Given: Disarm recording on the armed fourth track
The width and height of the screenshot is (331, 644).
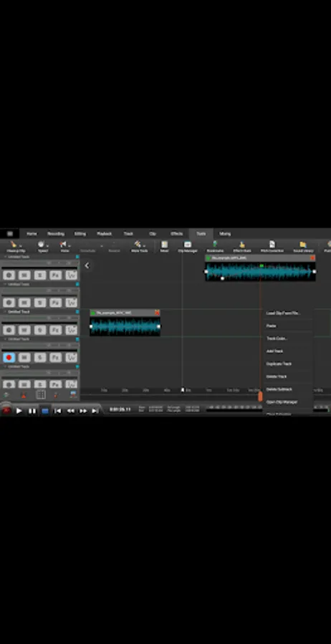Looking at the screenshot, I should [9, 357].
